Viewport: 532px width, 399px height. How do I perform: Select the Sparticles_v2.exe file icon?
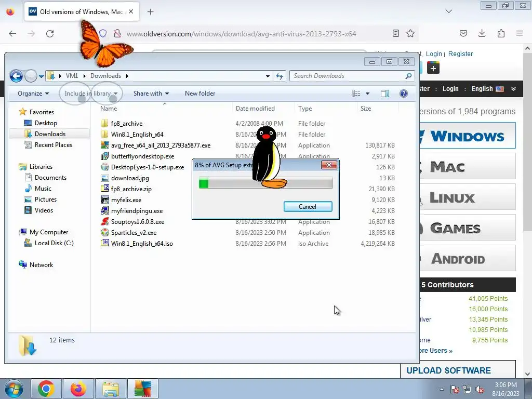(105, 232)
